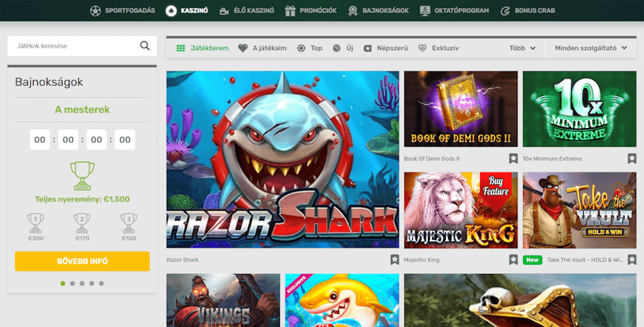The width and height of the screenshot is (644, 327).
Task: Click the yellow Bővebb Infó button
Action: 82,261
